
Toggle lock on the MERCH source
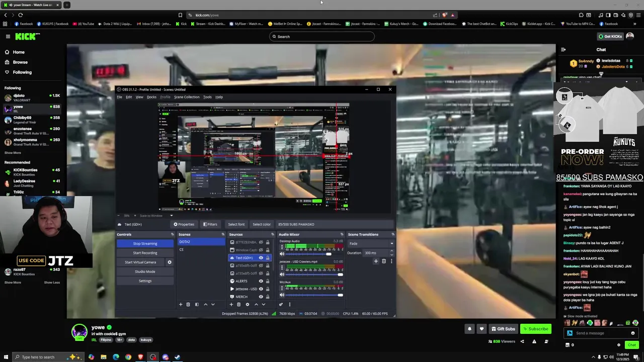pos(268,297)
